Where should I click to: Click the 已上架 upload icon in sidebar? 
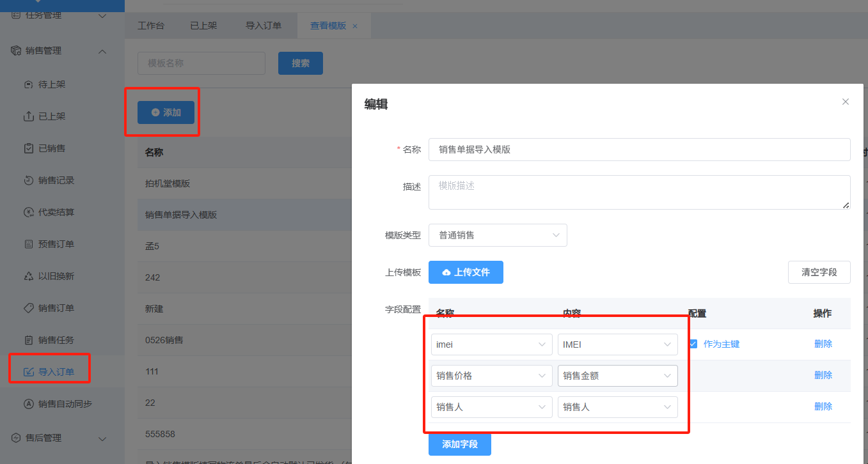pyautogui.click(x=28, y=116)
